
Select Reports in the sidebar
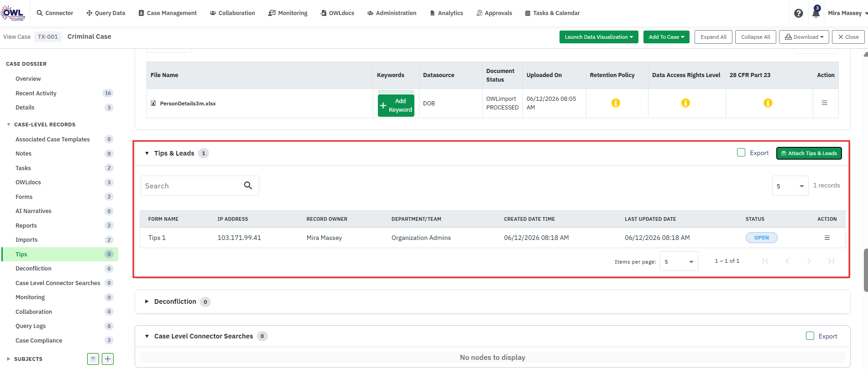[x=26, y=226]
